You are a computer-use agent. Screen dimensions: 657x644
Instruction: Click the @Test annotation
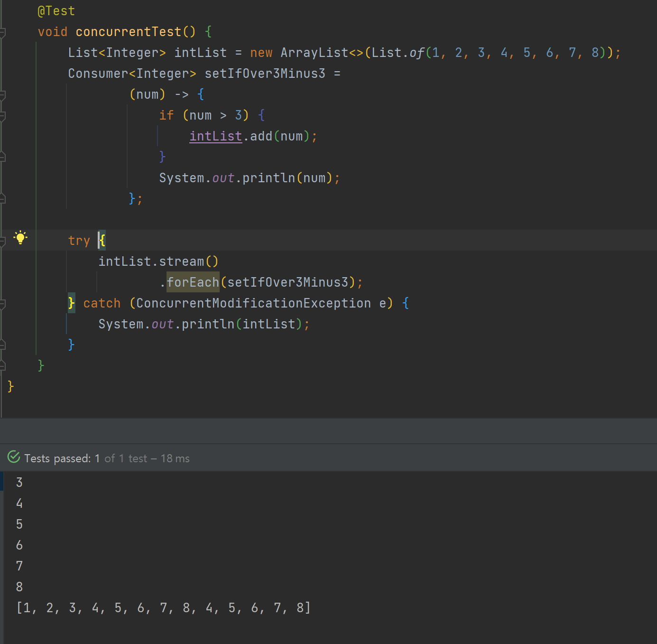point(56,10)
